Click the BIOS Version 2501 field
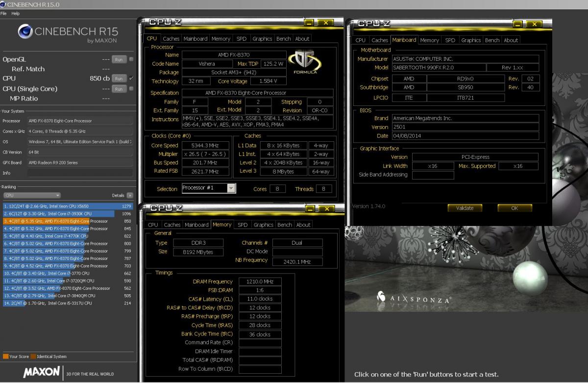The image size is (588, 383). [x=465, y=127]
